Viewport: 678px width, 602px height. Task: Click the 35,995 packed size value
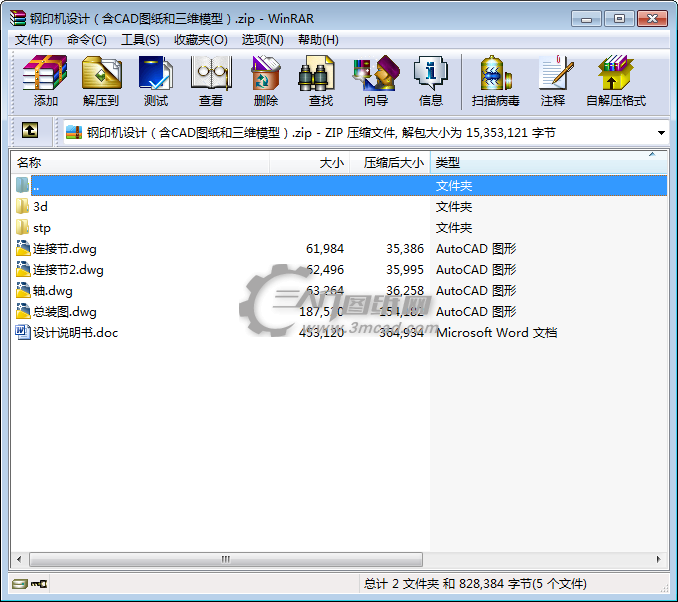click(x=405, y=270)
